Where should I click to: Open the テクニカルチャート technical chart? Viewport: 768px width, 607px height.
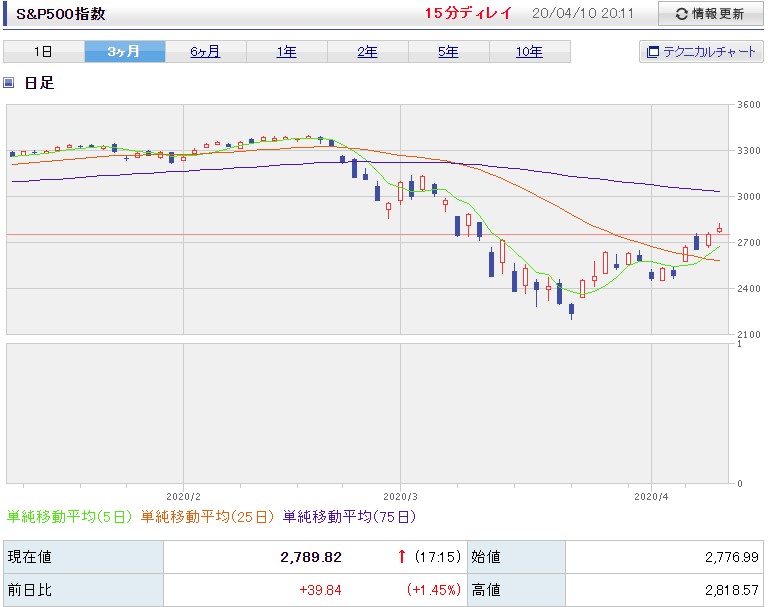[701, 52]
